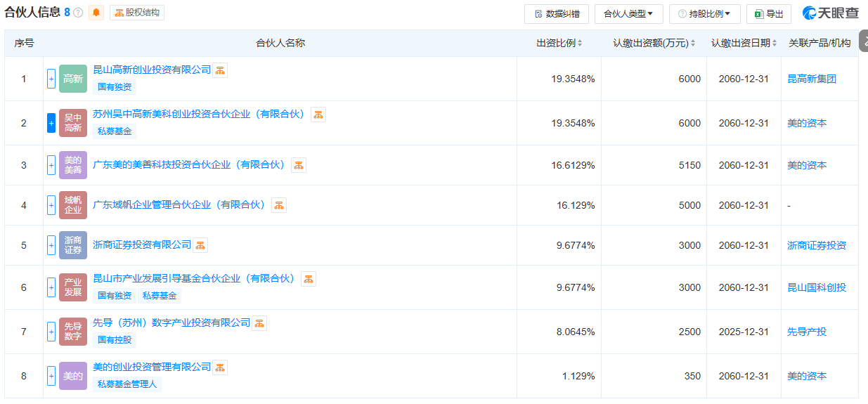Open related institution 先导产投 link
Viewport: 868px width, 404px height.
(806, 332)
